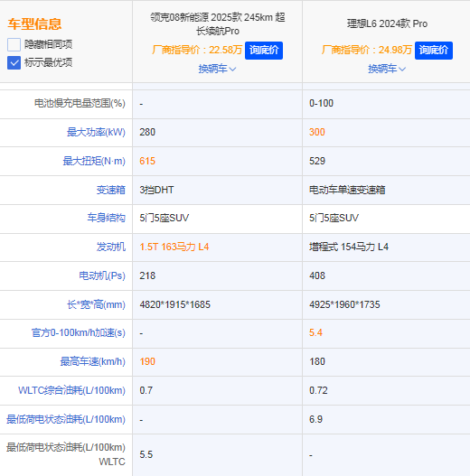
Task: Click the 车身结构 row label
Action: [x=107, y=218]
